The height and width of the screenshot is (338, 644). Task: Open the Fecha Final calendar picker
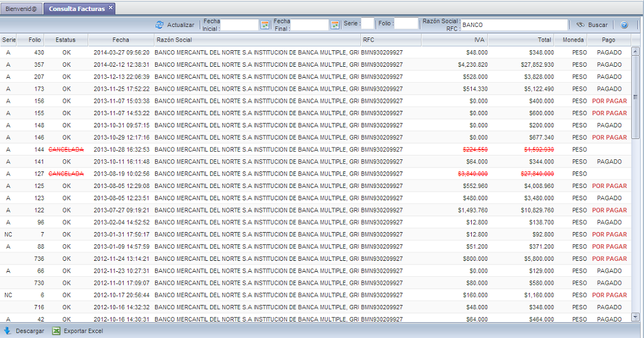tap(335, 25)
